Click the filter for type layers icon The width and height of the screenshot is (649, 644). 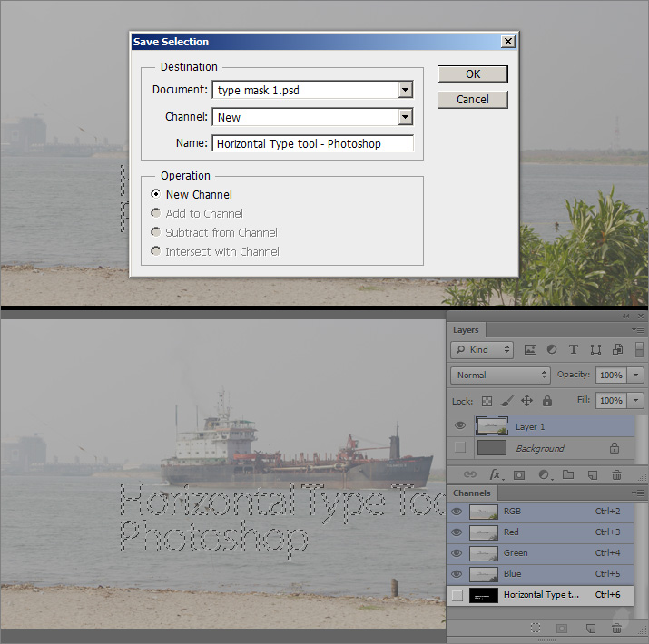(x=574, y=349)
